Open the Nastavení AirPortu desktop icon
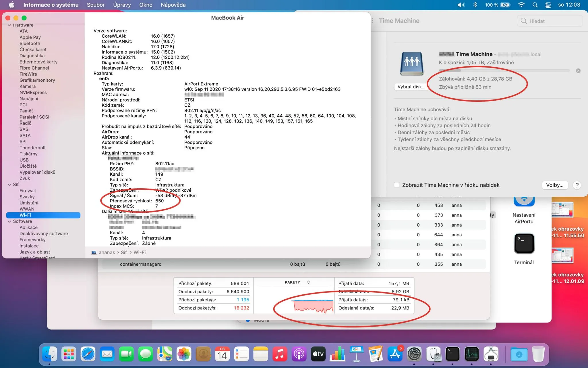Image resolution: width=588 pixels, height=368 pixels. [x=524, y=210]
